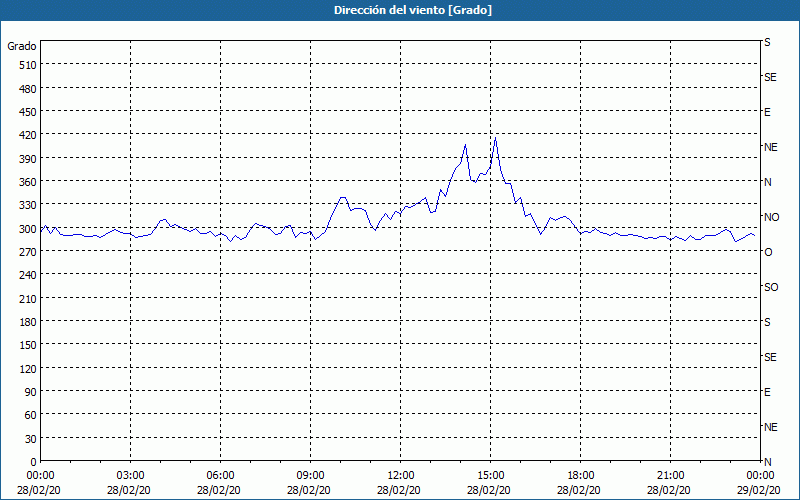Click the N compass label level with 360
Screen dimensions: 800x500
tap(767, 182)
